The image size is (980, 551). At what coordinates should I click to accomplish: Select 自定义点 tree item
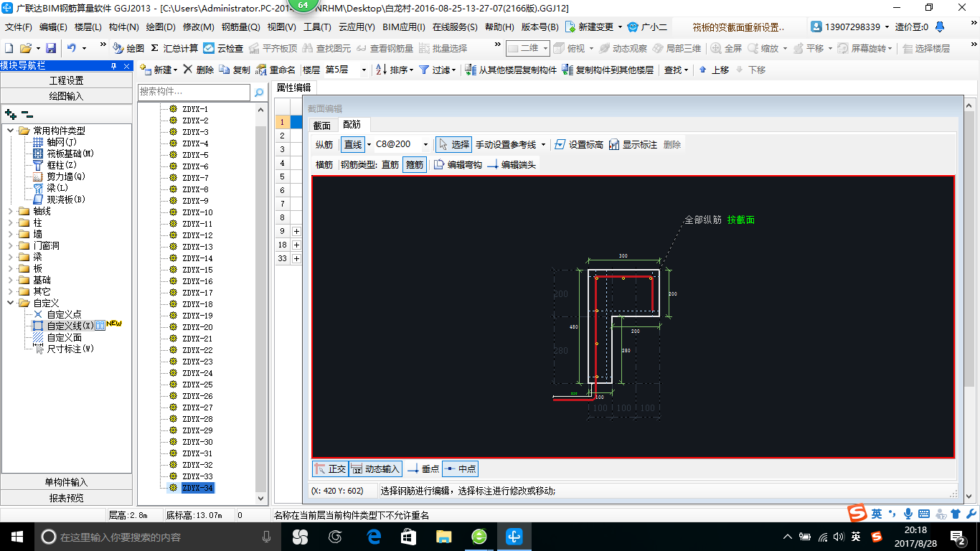64,314
